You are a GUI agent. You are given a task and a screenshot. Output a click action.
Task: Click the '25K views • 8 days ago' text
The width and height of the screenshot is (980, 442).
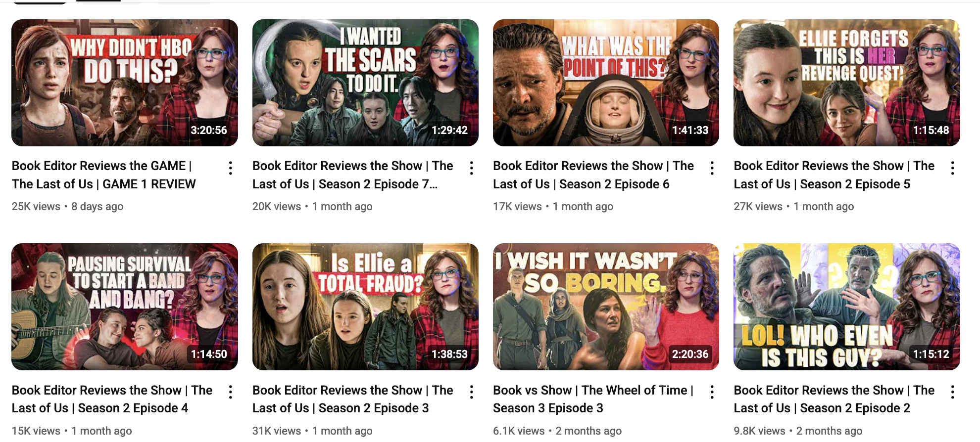(x=68, y=207)
